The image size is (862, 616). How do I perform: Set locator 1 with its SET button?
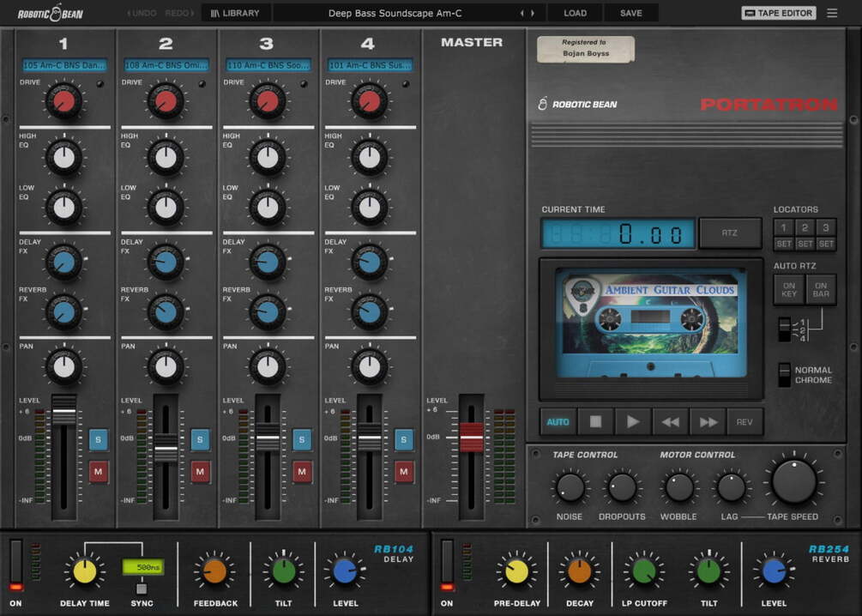pyautogui.click(x=784, y=244)
